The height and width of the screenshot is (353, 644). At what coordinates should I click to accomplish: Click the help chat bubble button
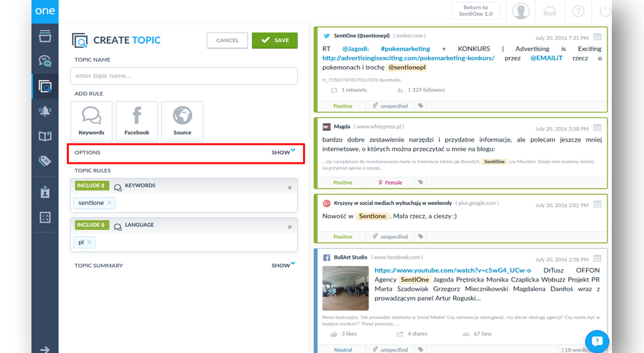coord(597,341)
